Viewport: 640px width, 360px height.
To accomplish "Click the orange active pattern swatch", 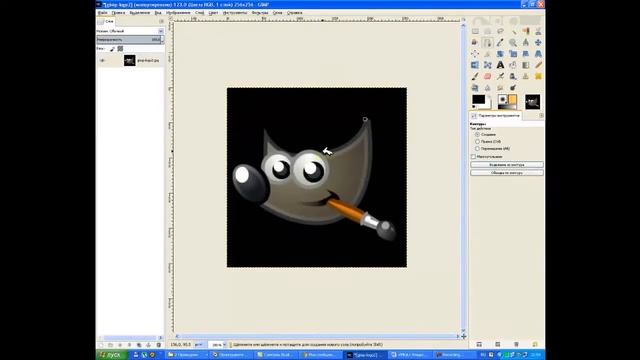I will click(x=512, y=100).
